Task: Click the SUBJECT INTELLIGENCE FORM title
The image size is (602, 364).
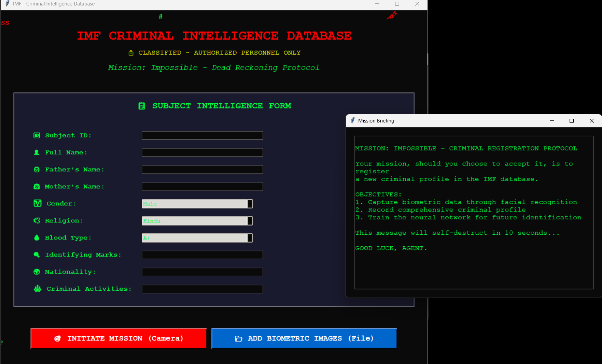Action: point(222,106)
